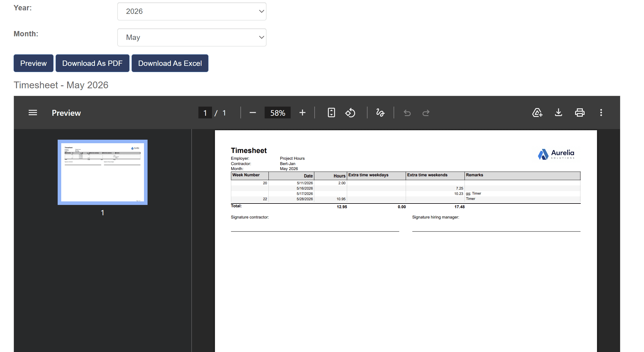This screenshot has width=644, height=352.
Task: Toggle the PDF viewer sidebar menu icon
Action: click(33, 113)
